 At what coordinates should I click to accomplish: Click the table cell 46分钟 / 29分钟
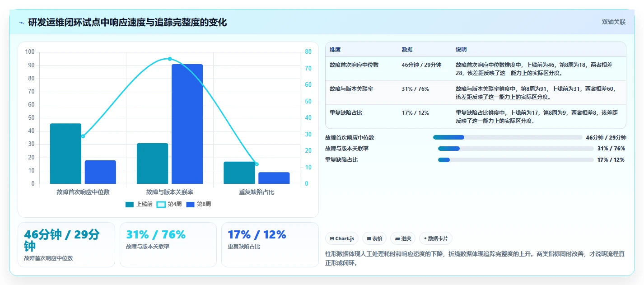(x=421, y=65)
